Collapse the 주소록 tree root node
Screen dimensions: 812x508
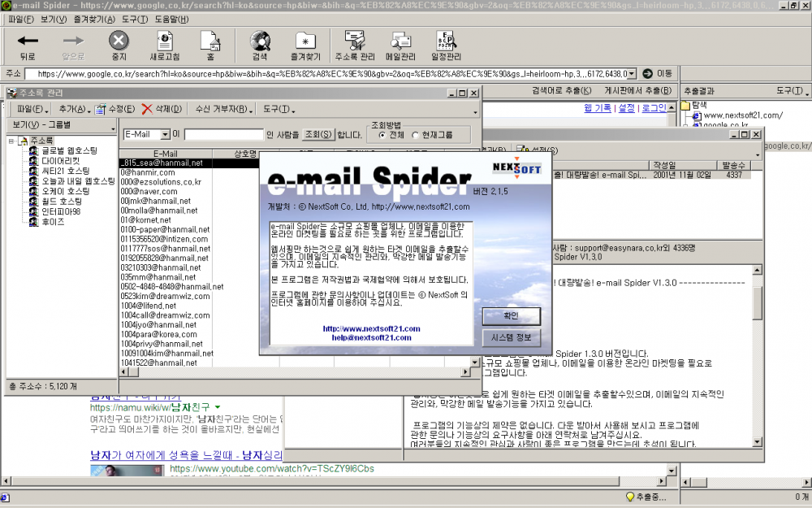point(12,141)
